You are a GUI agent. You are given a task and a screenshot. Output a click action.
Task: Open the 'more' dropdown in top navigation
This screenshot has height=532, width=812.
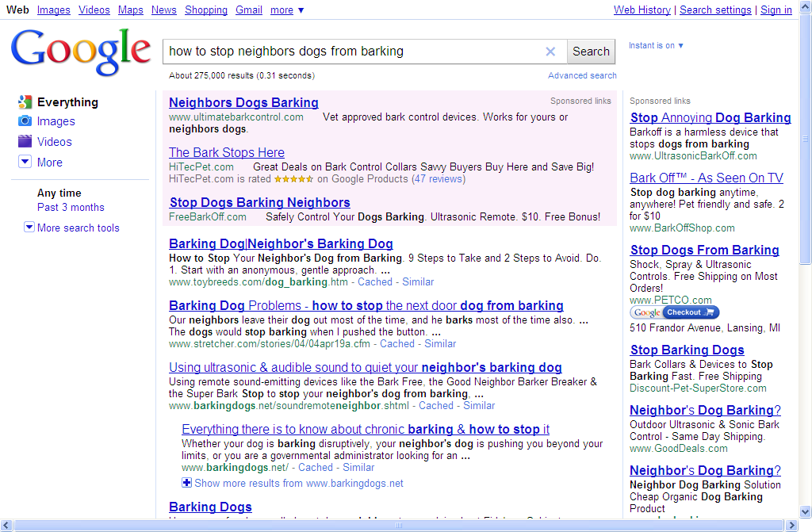tap(287, 10)
